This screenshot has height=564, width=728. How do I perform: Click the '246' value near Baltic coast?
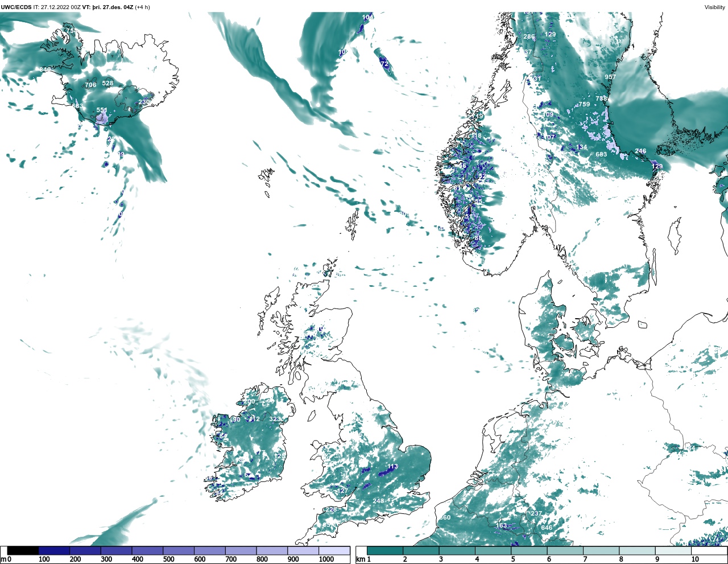coord(640,151)
